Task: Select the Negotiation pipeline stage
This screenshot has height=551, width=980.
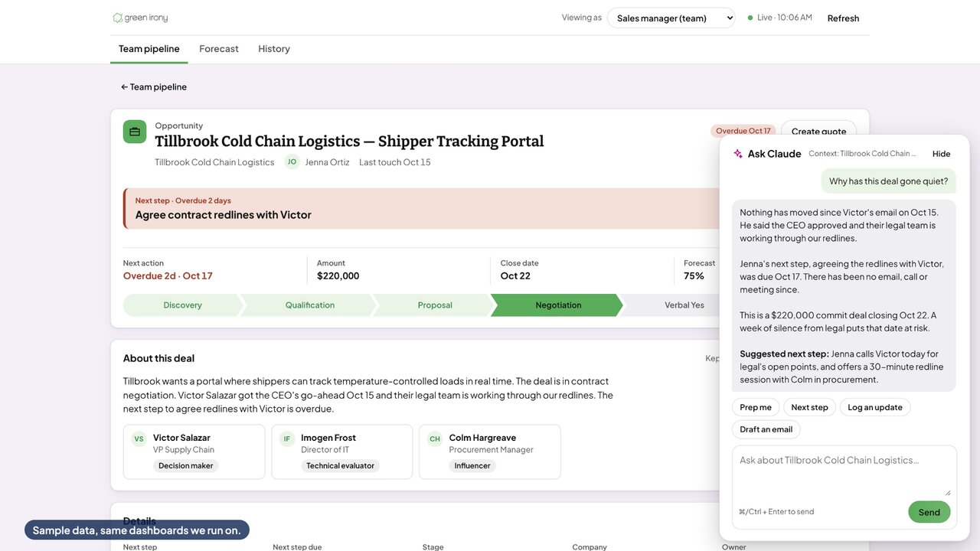Action: coord(558,305)
